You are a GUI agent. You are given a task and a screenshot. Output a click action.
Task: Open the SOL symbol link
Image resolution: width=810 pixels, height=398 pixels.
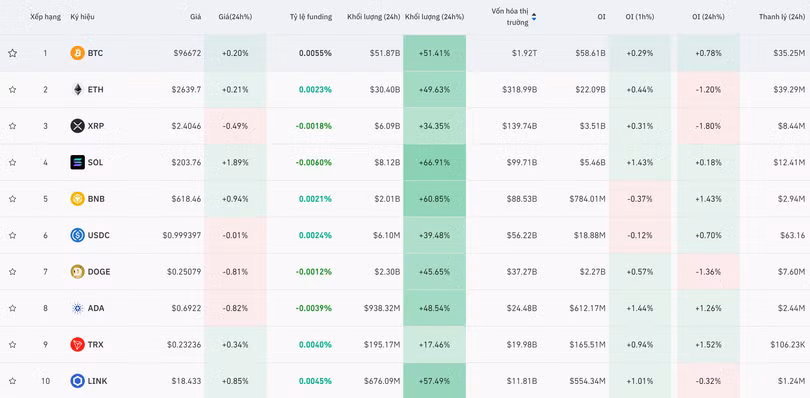pos(95,162)
